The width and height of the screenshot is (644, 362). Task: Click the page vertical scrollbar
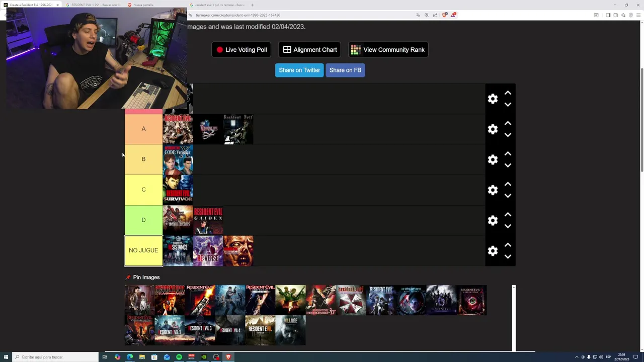[641, 121]
